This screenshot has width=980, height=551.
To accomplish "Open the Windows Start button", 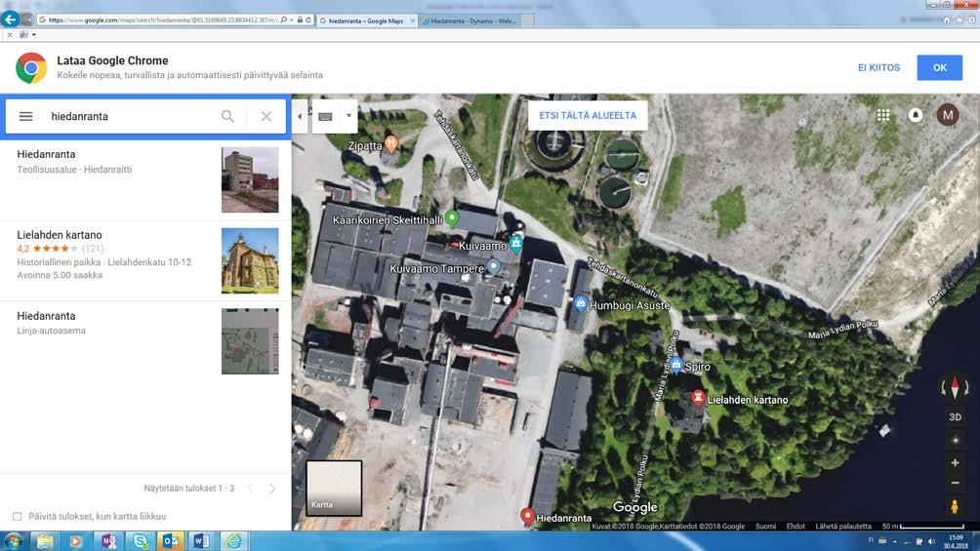I will (x=13, y=541).
